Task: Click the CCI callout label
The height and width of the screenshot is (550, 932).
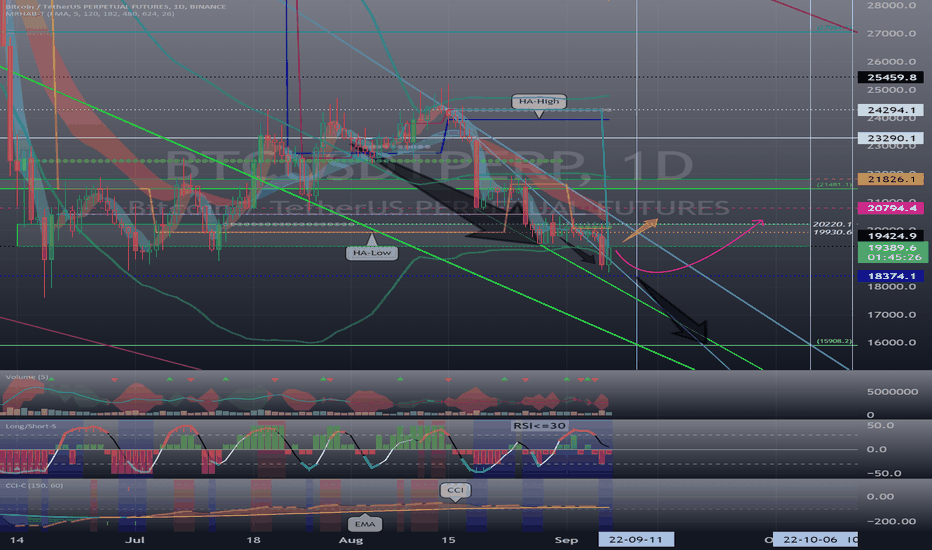Action: 455,490
